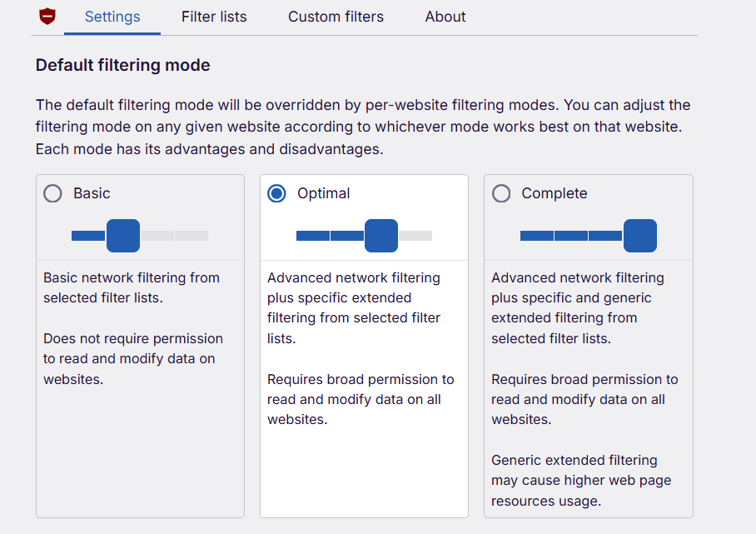The width and height of the screenshot is (756, 534).
Task: Click the uBlock Origin shield logo icon
Action: [x=47, y=16]
